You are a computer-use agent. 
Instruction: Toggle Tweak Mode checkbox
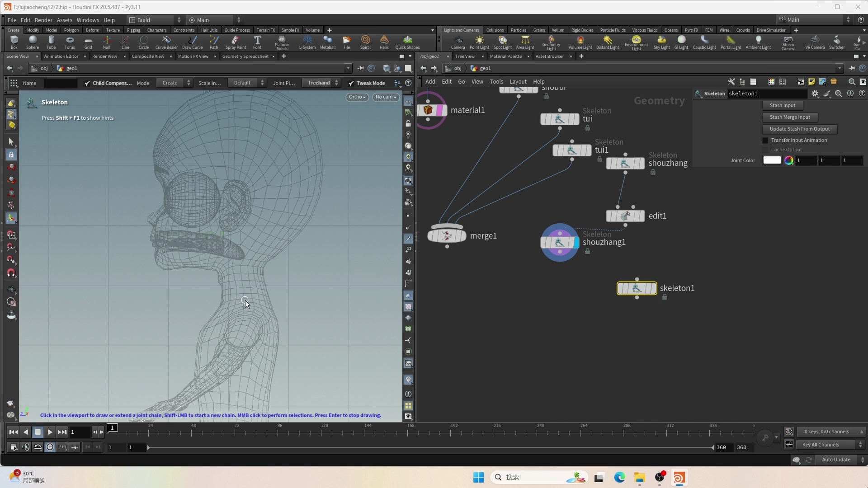click(351, 83)
